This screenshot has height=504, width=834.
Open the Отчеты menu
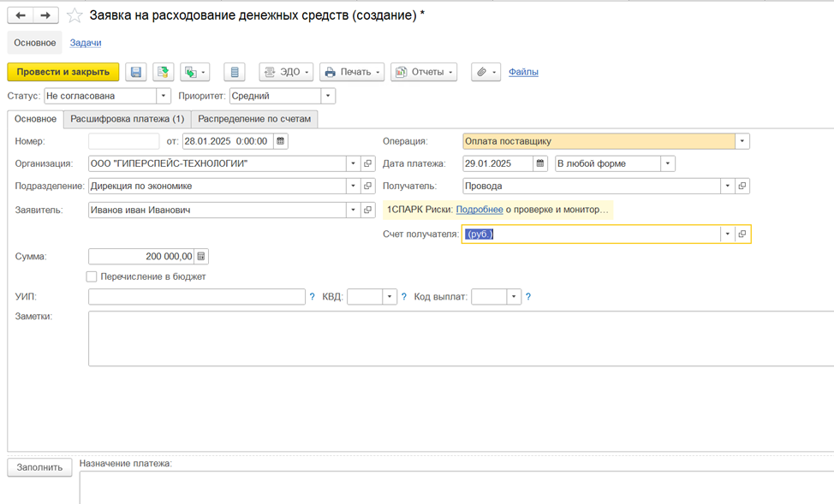[424, 72]
